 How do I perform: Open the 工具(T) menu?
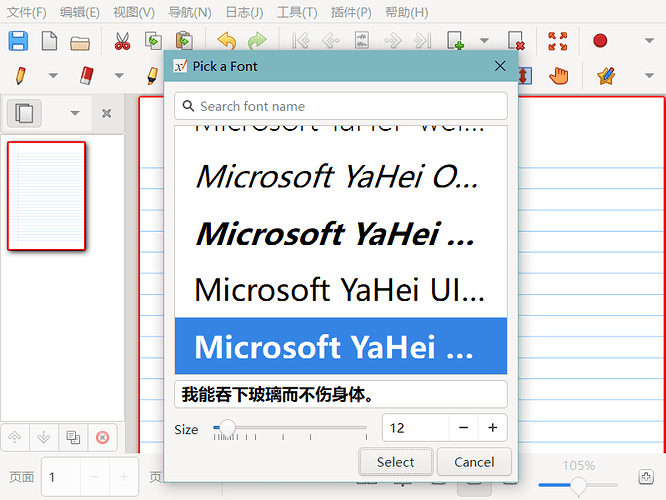click(296, 12)
